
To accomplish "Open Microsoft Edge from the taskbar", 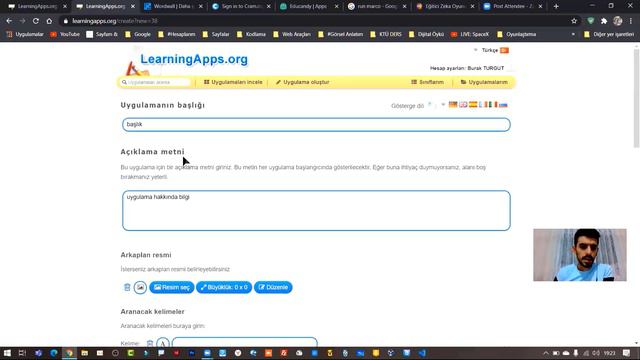I will pos(54,353).
